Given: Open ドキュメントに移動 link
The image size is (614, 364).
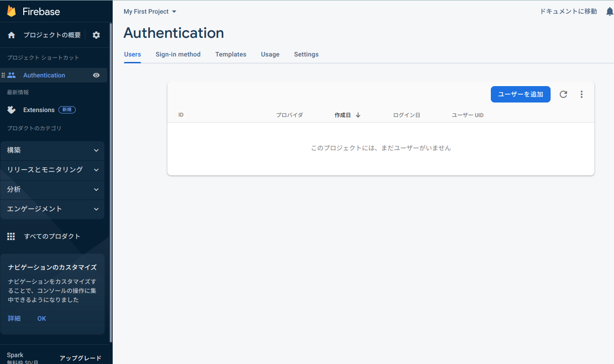Looking at the screenshot, I should (568, 11).
